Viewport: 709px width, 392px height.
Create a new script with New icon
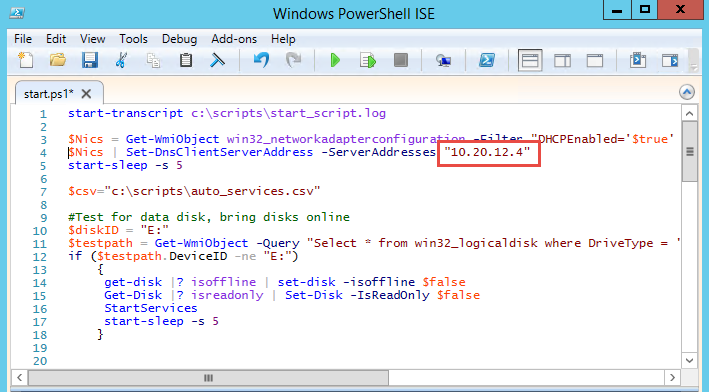[x=25, y=60]
